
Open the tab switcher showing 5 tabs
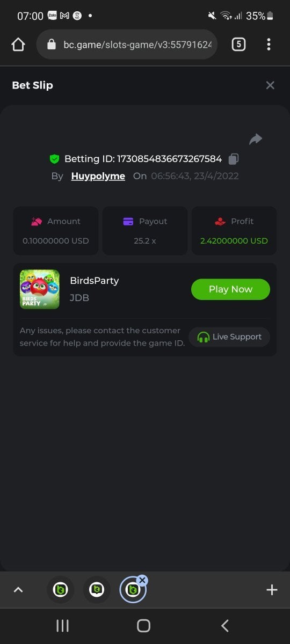[238, 45]
